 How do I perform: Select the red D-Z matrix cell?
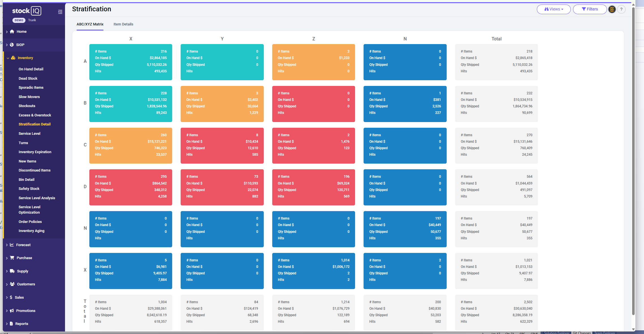click(314, 187)
